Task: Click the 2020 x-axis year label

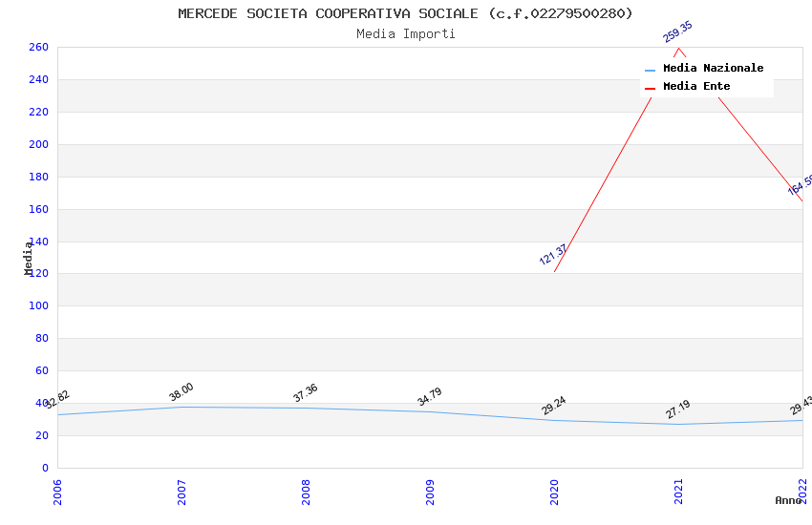Action: 555,492
